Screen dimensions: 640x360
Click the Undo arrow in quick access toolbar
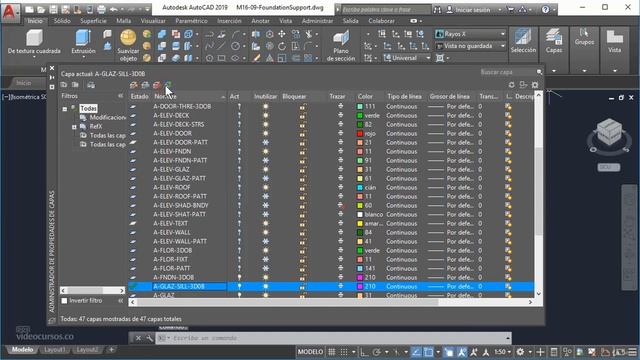[x=113, y=9]
